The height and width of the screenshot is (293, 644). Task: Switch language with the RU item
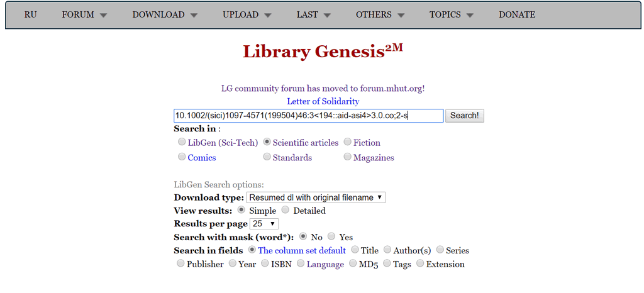(30, 14)
